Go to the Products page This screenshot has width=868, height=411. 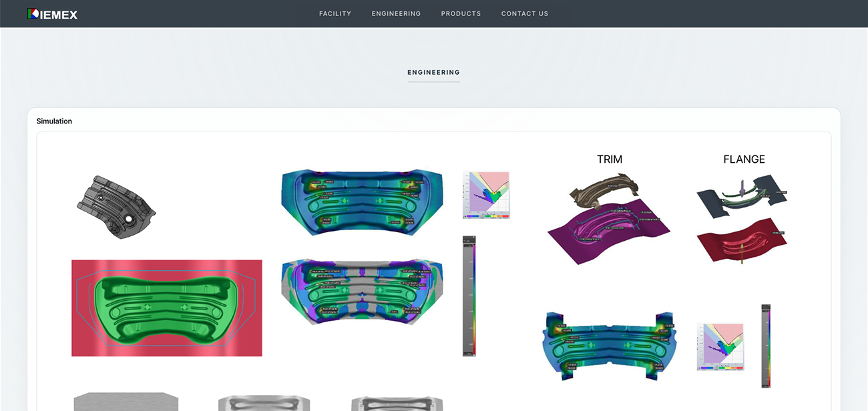(x=461, y=13)
